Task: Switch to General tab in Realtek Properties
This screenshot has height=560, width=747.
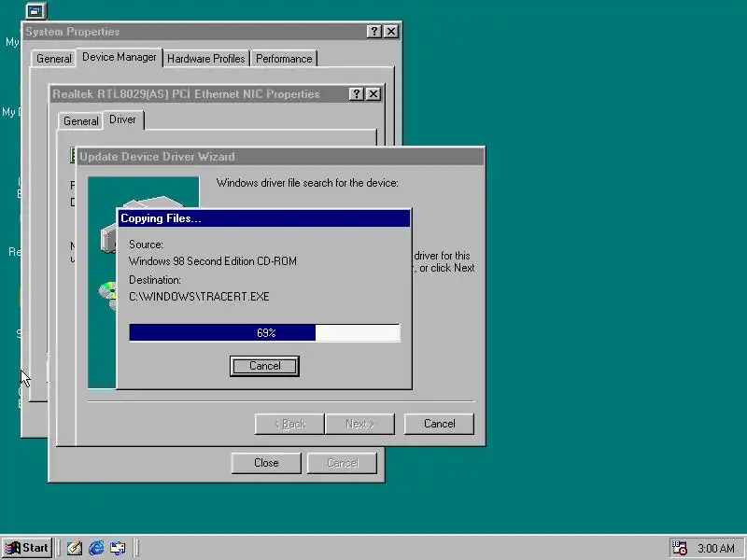Action: pos(81,121)
